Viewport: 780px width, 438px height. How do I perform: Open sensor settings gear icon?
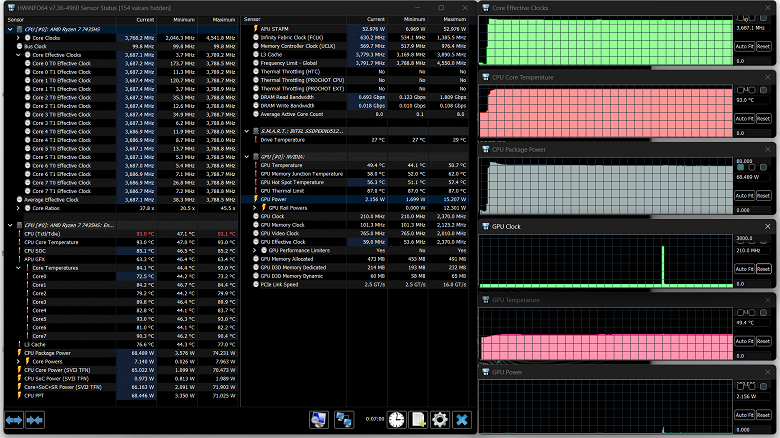440,420
